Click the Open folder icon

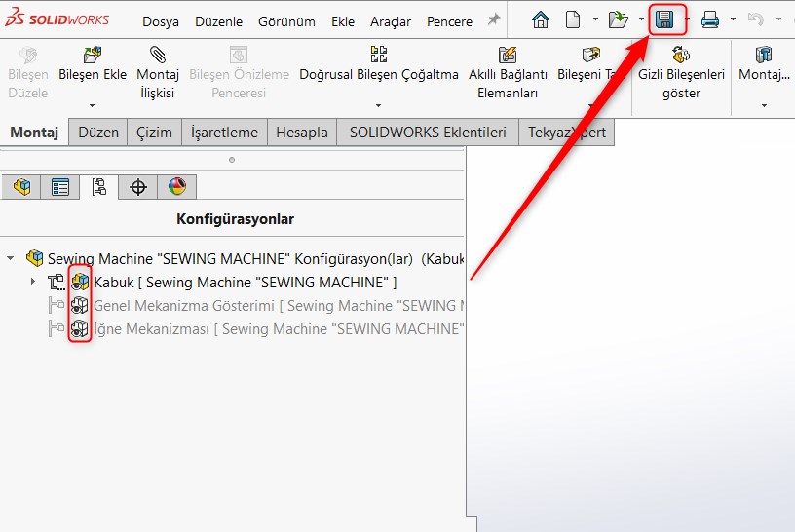618,19
